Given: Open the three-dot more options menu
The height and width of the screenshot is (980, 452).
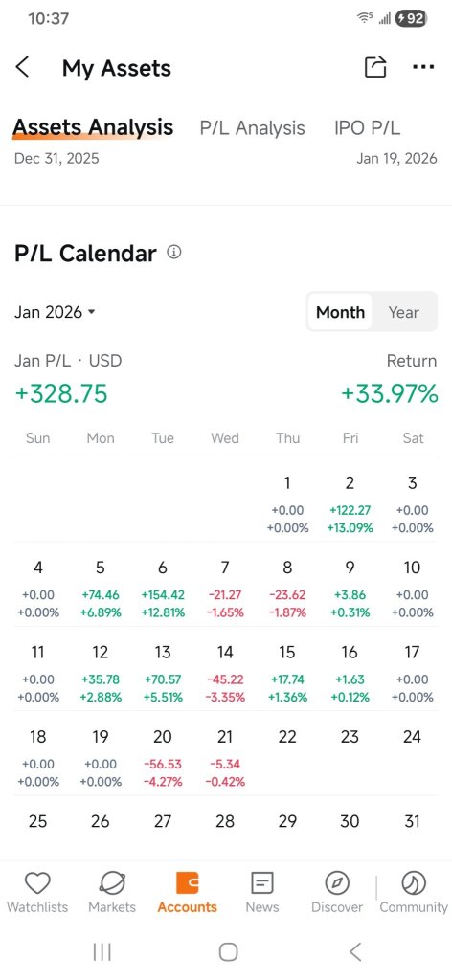Looking at the screenshot, I should coord(424,67).
